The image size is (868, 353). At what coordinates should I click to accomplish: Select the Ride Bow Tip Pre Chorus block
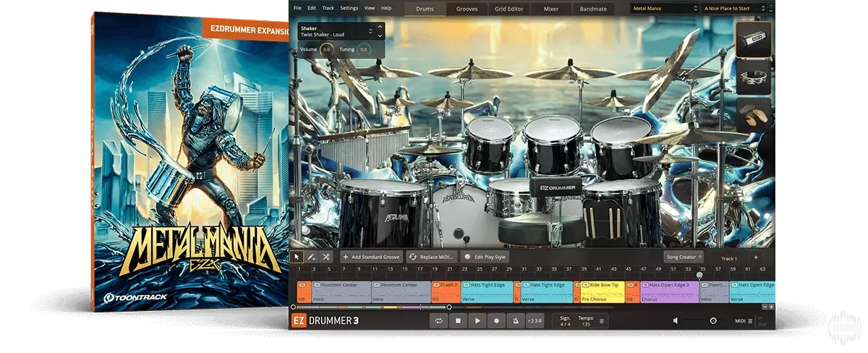[602, 292]
